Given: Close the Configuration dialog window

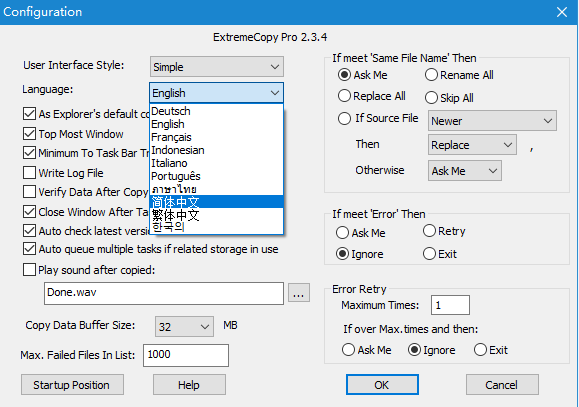Looking at the screenshot, I should tap(562, 12).
